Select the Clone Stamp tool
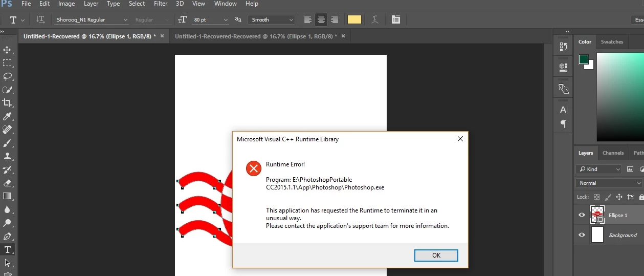The height and width of the screenshot is (276, 644). tap(7, 156)
